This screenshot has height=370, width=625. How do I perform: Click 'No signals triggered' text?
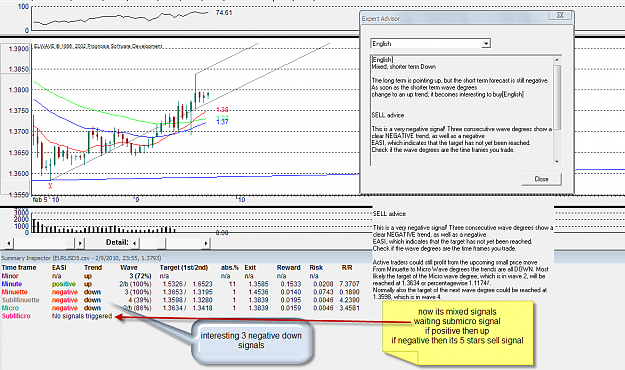coord(82,316)
